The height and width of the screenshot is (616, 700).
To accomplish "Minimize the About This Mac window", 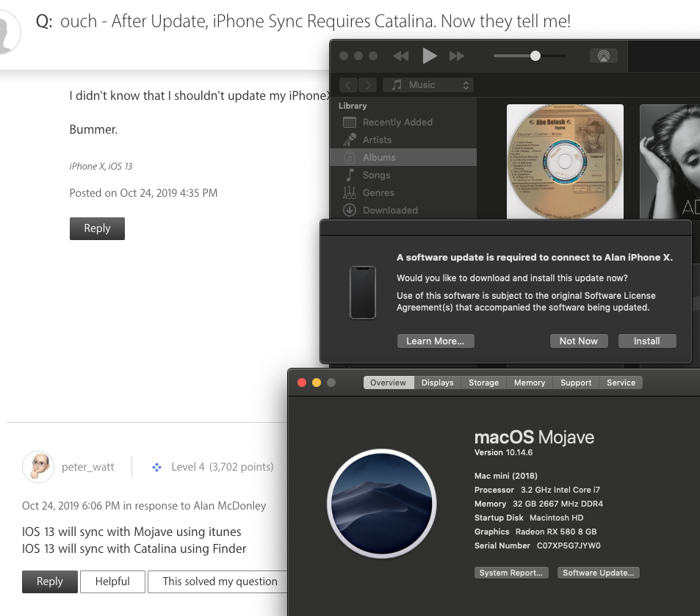I will pyautogui.click(x=317, y=383).
